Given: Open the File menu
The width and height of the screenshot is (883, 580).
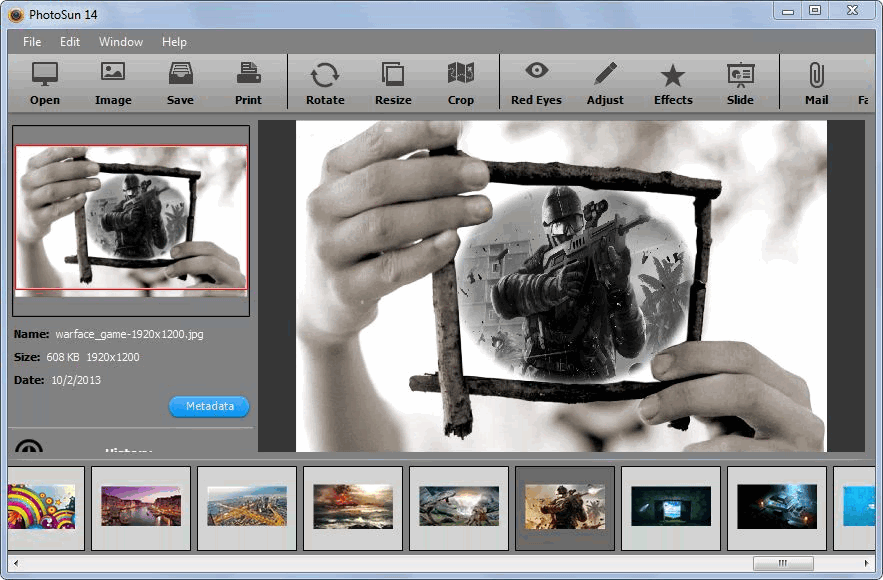Looking at the screenshot, I should (32, 42).
